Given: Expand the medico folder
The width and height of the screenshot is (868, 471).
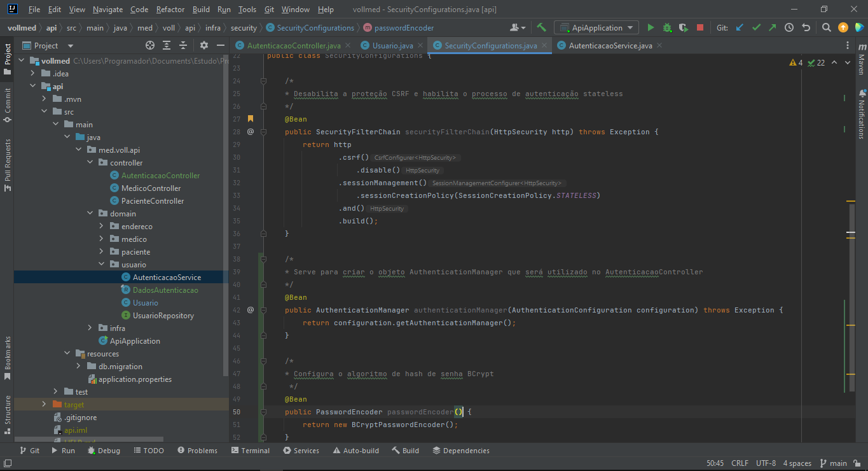Looking at the screenshot, I should [x=102, y=239].
